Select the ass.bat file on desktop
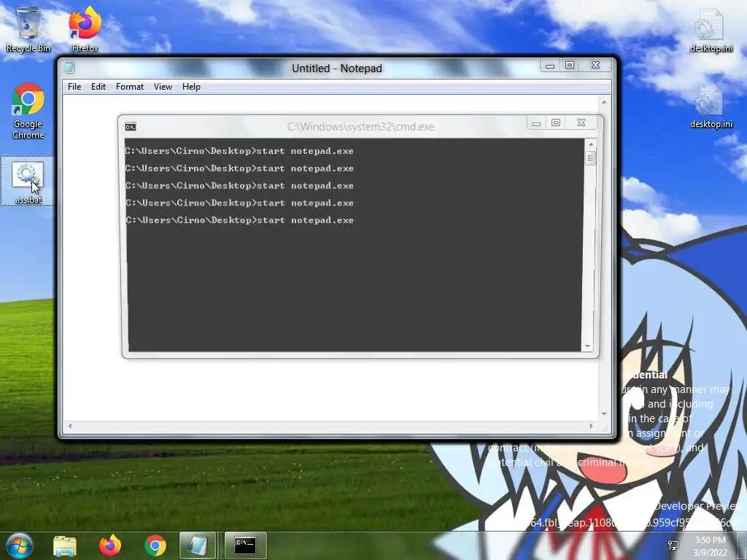 [x=28, y=182]
